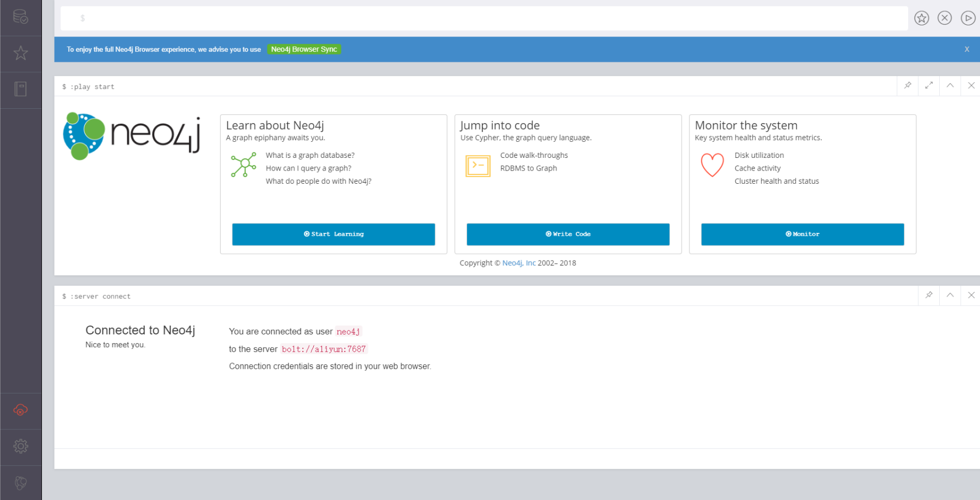Open the Database Information sidebar icon
980x500 pixels.
(x=20, y=17)
